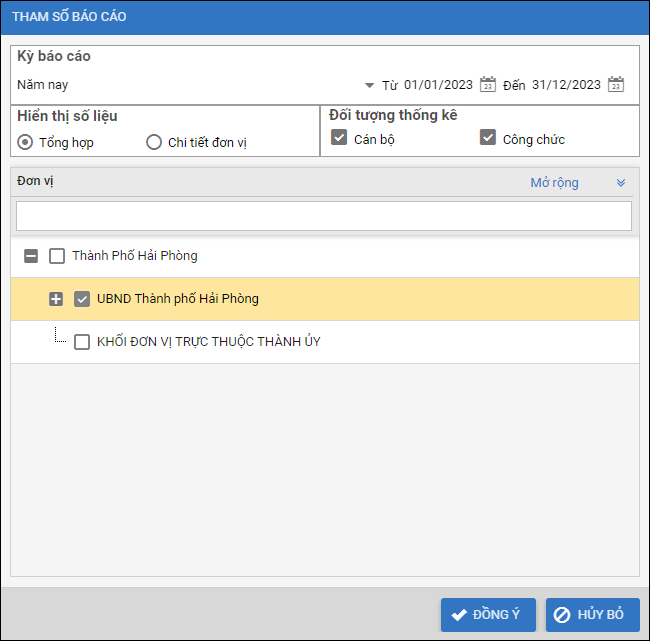The height and width of the screenshot is (641, 650).
Task: Open the start date calendar picker
Action: (488, 85)
